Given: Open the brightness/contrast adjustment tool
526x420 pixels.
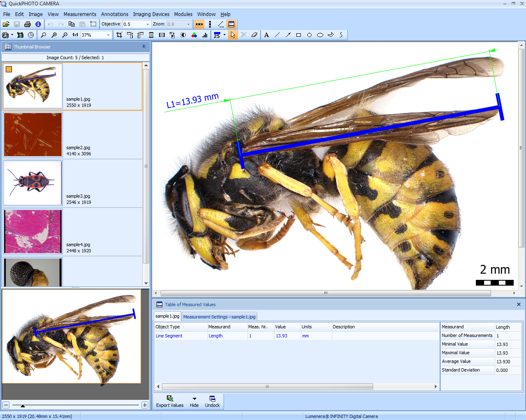Looking at the screenshot, I should pos(183,35).
